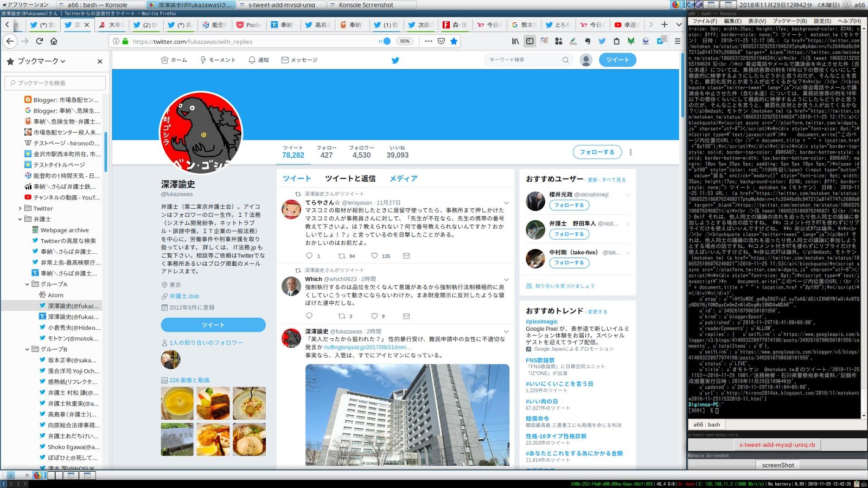Click the Twitter bird logo in the header
The width and height of the screenshot is (868, 488).
coord(395,60)
